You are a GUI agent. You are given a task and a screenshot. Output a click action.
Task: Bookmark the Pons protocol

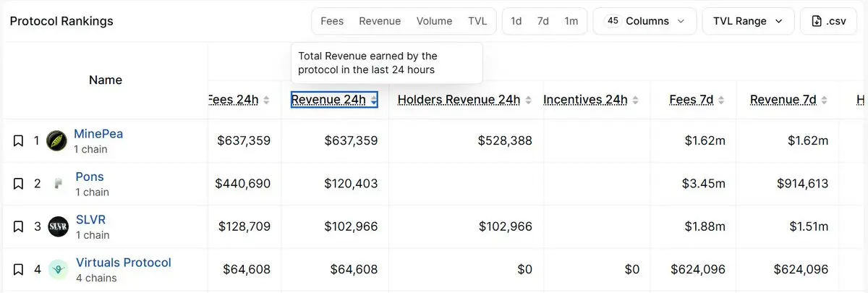(x=18, y=184)
